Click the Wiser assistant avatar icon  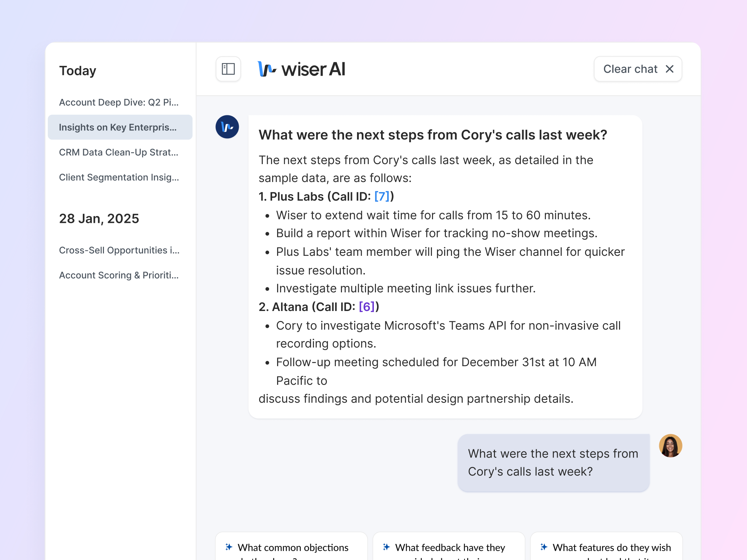(227, 127)
